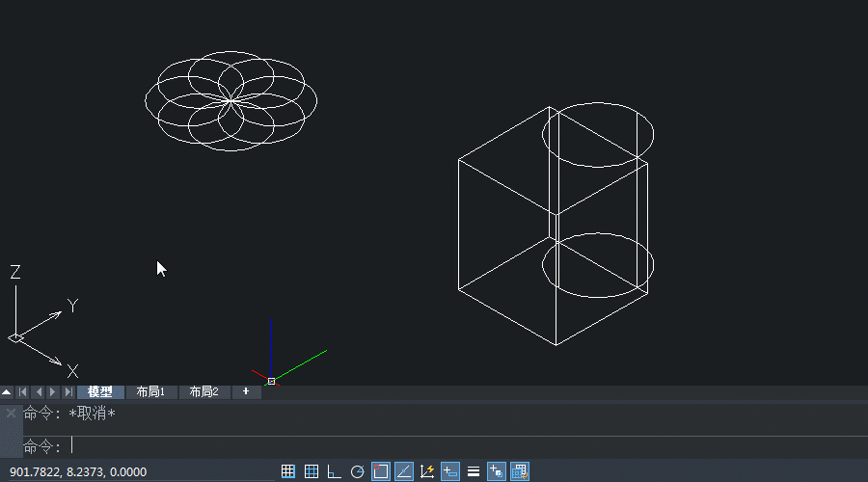Open the 布局1 layout tab
Image resolution: width=868 pixels, height=482 pixels.
click(x=151, y=392)
